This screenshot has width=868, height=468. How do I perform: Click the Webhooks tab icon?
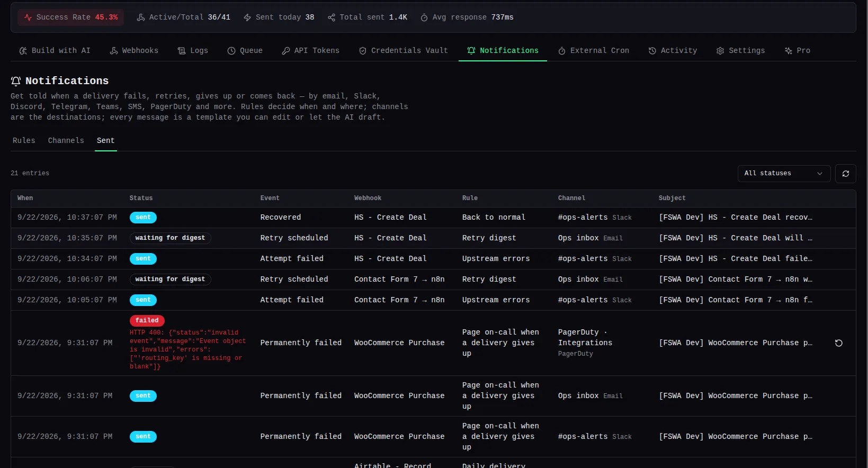click(114, 51)
